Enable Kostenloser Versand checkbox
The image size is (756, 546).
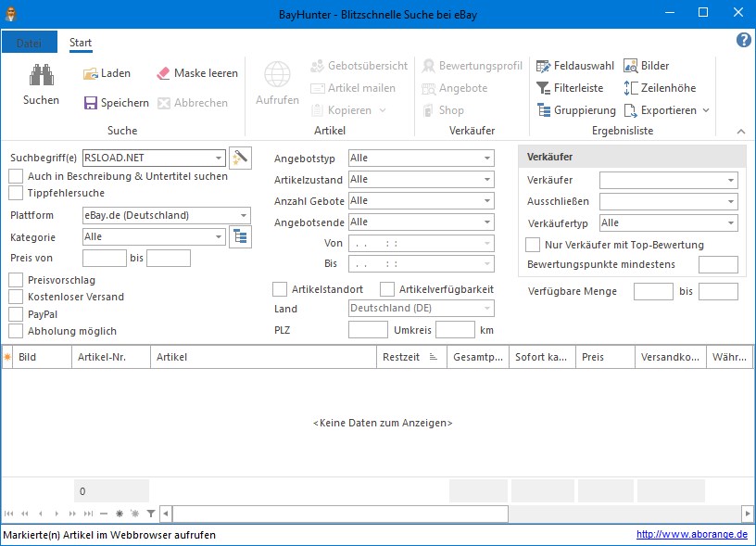16,297
